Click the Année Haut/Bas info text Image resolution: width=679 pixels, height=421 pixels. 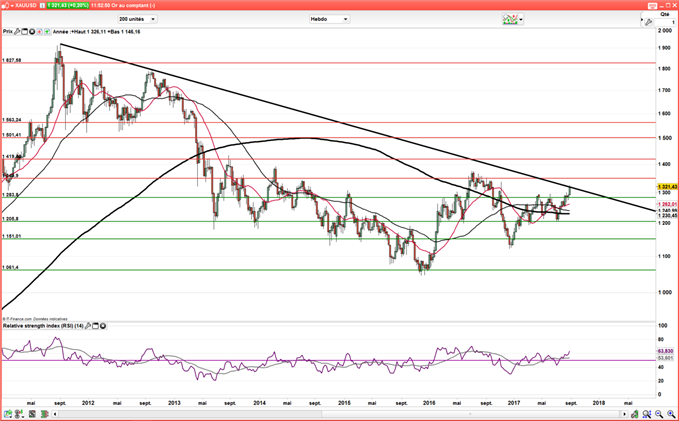tap(96, 32)
